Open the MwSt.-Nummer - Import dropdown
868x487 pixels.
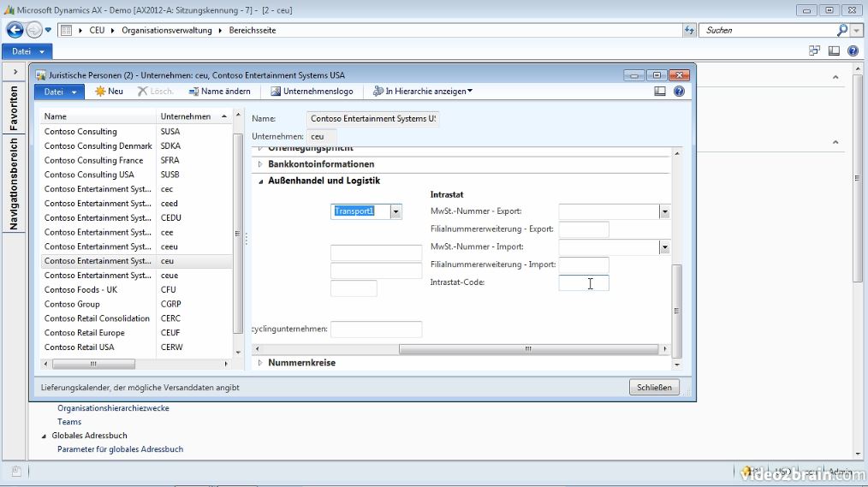[x=664, y=247]
